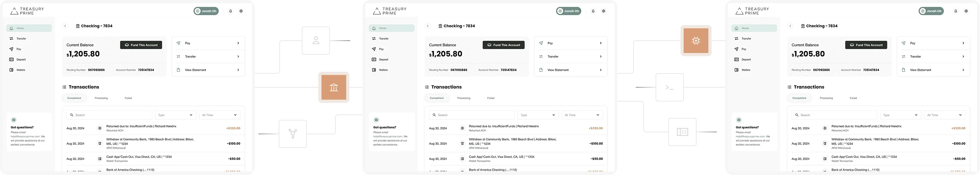Click Fund This Account in right dashboard

[866, 45]
